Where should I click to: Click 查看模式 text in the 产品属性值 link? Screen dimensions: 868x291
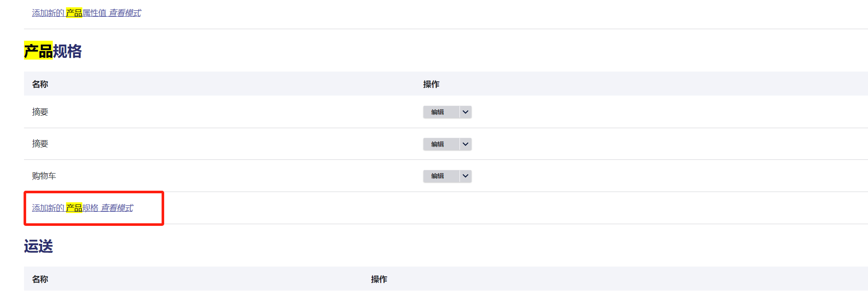(x=125, y=13)
